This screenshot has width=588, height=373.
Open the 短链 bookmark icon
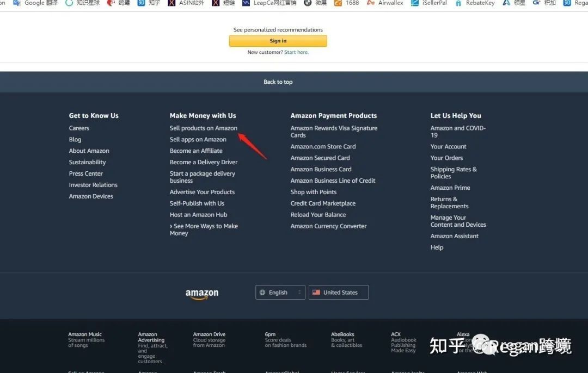pos(216,3)
